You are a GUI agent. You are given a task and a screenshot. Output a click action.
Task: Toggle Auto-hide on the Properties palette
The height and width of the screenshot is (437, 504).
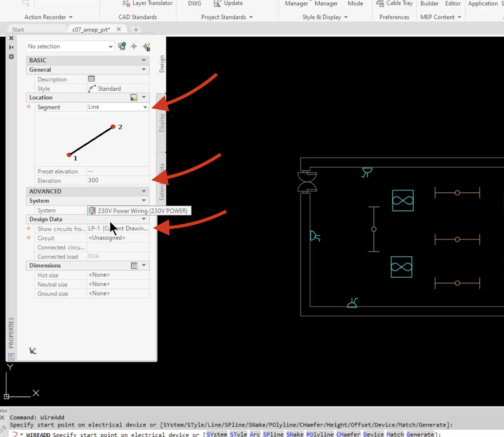(x=11, y=47)
